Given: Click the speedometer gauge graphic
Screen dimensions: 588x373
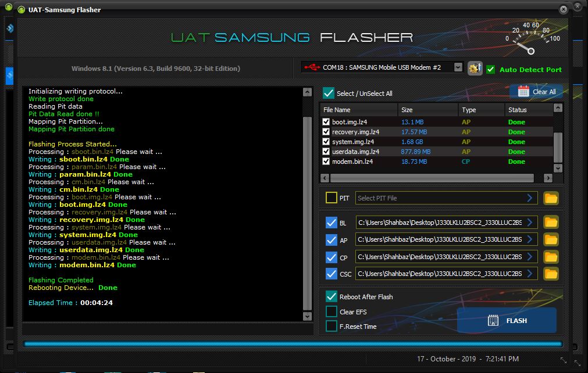Looking at the screenshot, I should 532,38.
